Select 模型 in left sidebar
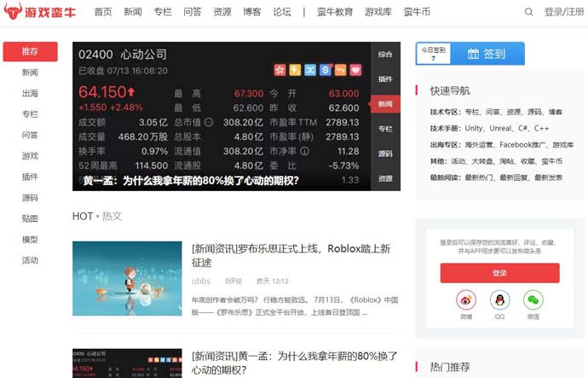588x378 pixels. tap(30, 239)
